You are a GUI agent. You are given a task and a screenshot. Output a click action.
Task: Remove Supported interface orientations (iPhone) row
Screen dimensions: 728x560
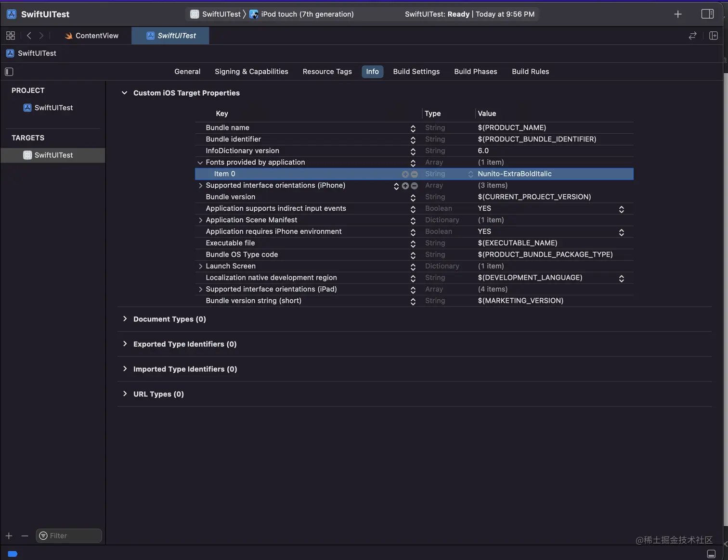tap(414, 186)
